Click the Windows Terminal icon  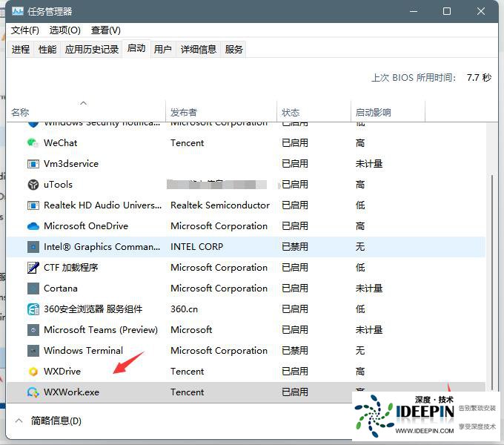(33, 351)
